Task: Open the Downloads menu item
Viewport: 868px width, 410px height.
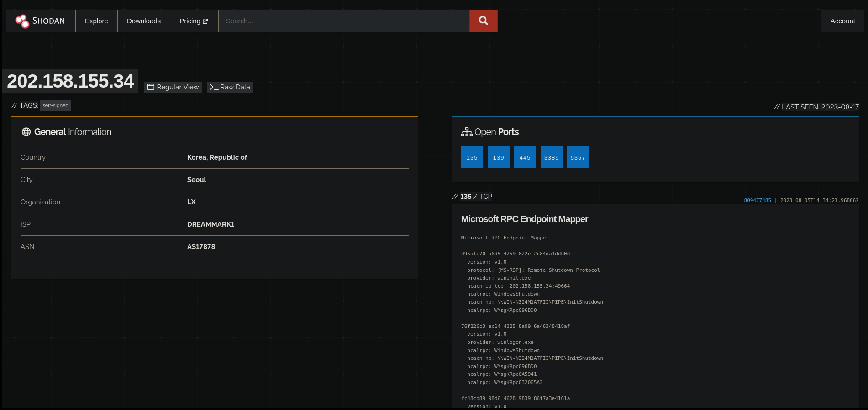Action: [x=144, y=21]
